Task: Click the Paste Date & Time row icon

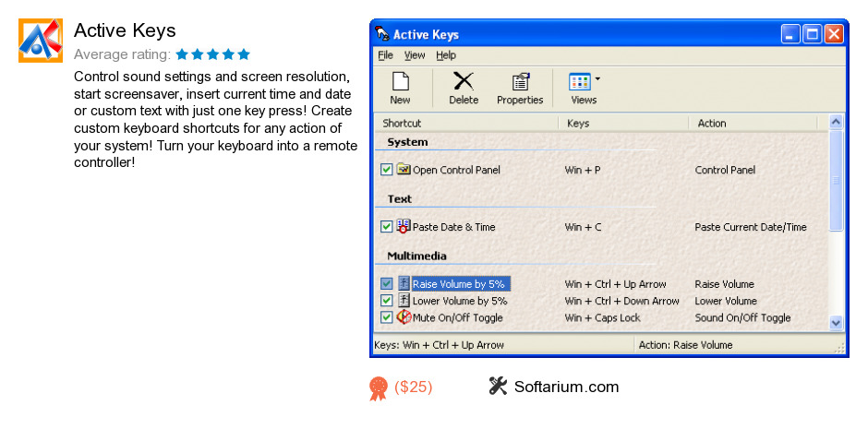Action: (404, 226)
